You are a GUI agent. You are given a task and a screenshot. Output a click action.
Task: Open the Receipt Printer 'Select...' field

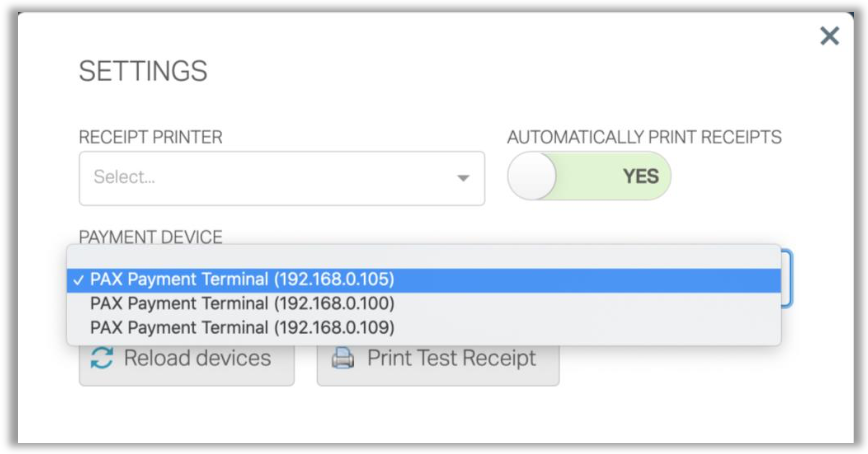tap(260, 178)
